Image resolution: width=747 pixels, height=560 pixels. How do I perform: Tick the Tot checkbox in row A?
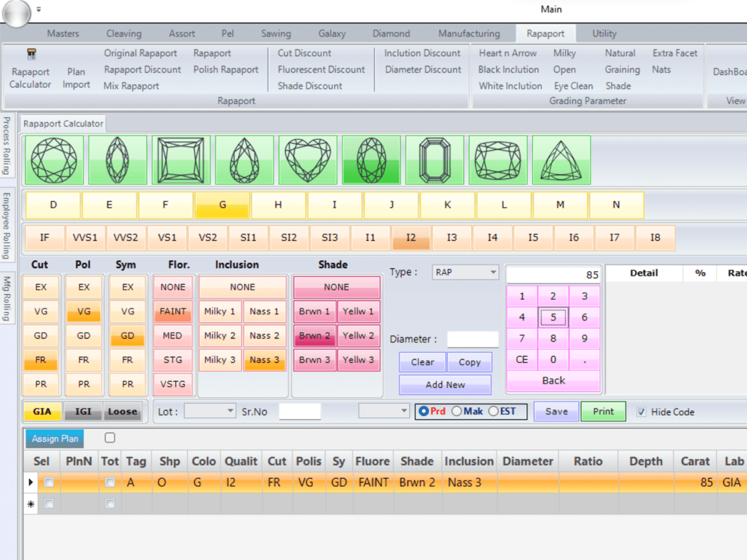(110, 482)
